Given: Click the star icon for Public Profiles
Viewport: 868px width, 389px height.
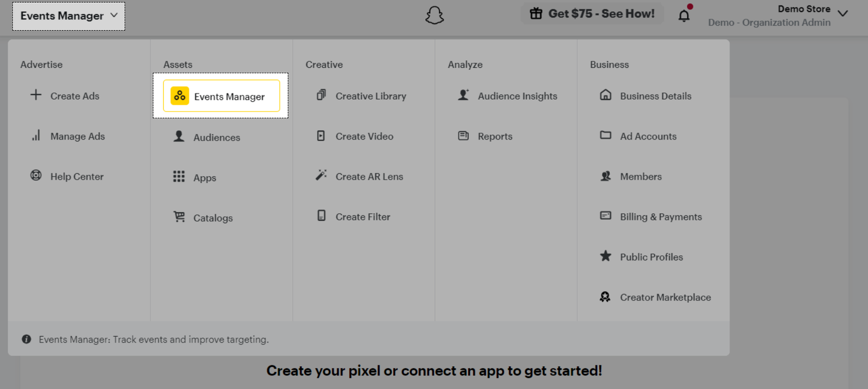Looking at the screenshot, I should 605,256.
